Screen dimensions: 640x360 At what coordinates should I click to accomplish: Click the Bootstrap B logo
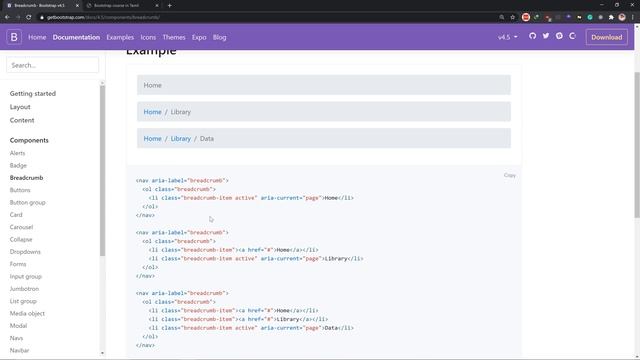click(14, 37)
